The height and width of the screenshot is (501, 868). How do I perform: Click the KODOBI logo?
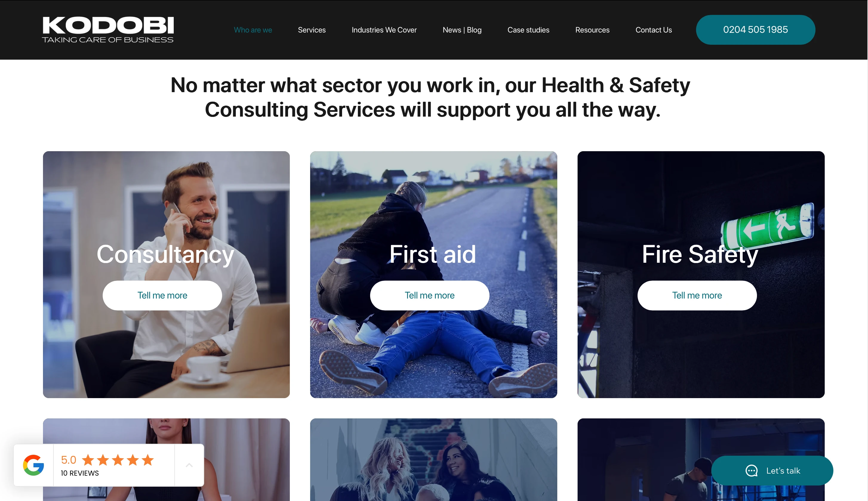(108, 30)
